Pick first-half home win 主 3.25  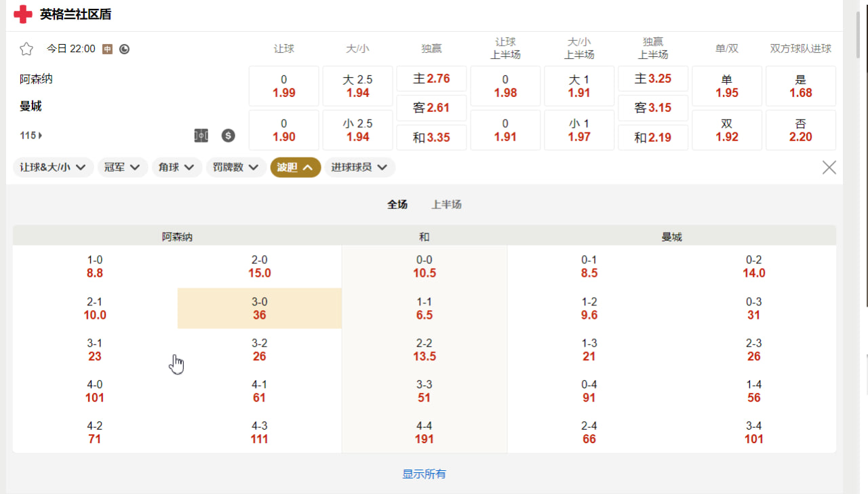point(653,79)
